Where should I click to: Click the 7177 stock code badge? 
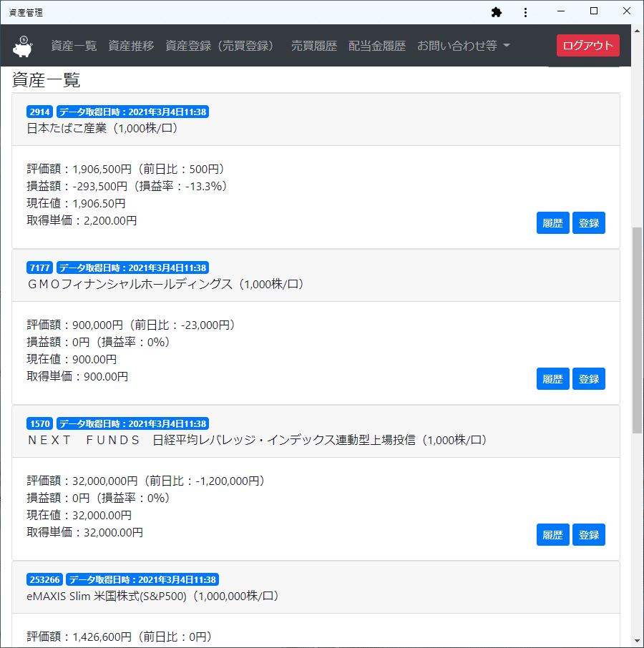pyautogui.click(x=39, y=267)
